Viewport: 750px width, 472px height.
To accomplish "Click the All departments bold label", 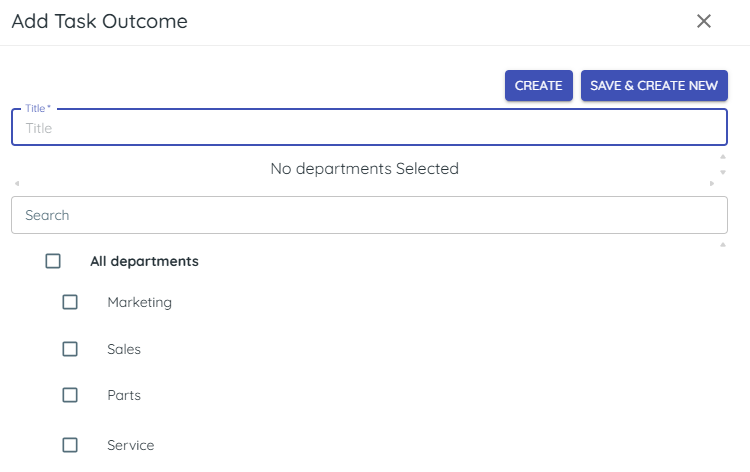I will click(x=144, y=261).
